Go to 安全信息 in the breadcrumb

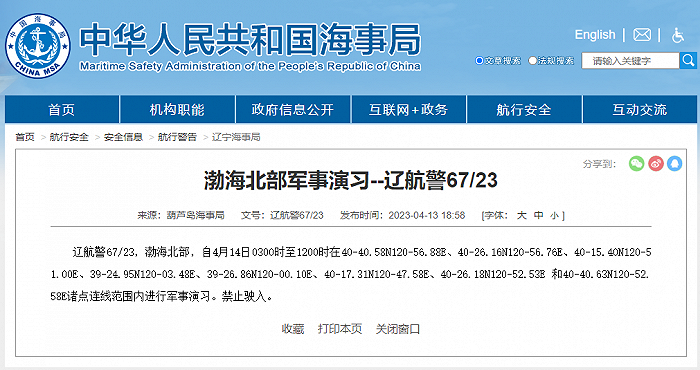tap(123, 137)
